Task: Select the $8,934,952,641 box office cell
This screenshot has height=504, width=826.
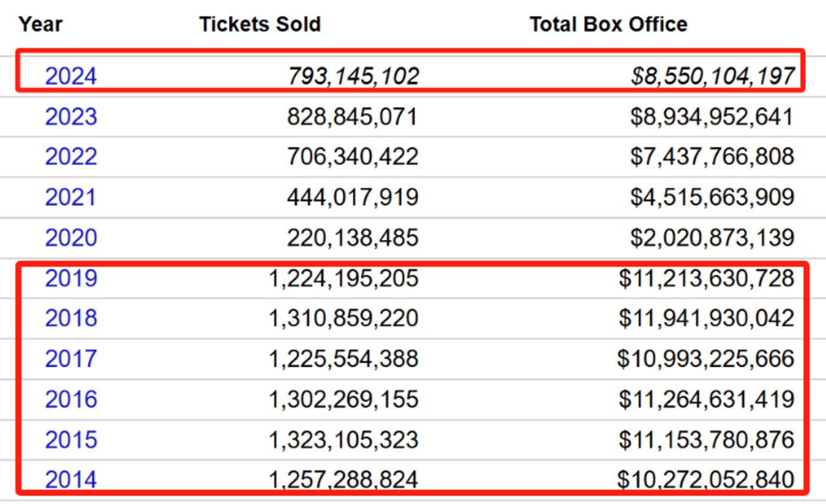Action: tap(712, 117)
